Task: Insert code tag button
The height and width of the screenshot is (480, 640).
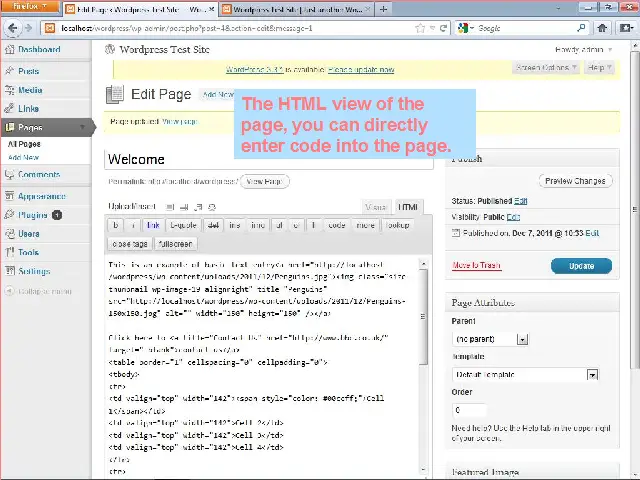Action: [337, 225]
